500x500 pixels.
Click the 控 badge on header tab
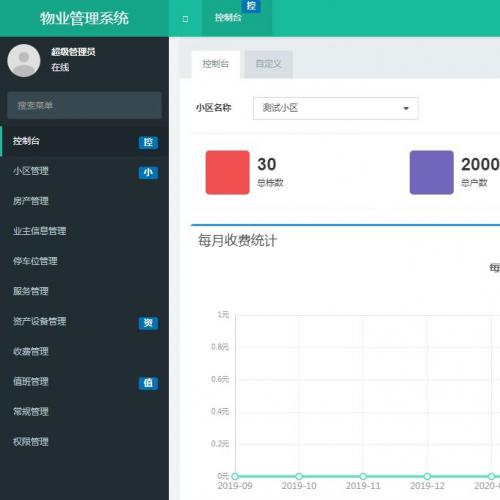click(x=251, y=6)
